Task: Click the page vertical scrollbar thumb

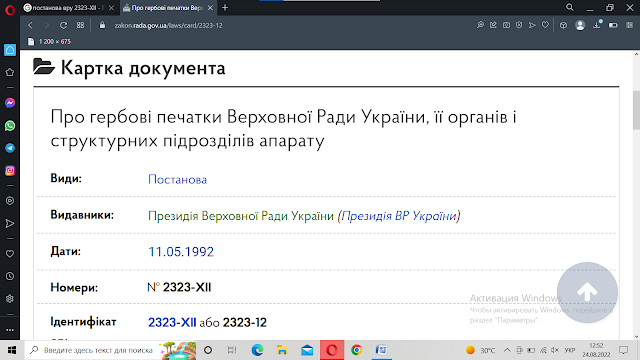Action: (636, 110)
